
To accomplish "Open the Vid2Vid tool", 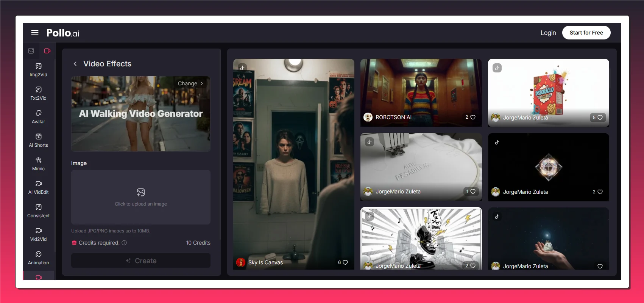I will pyautogui.click(x=38, y=234).
